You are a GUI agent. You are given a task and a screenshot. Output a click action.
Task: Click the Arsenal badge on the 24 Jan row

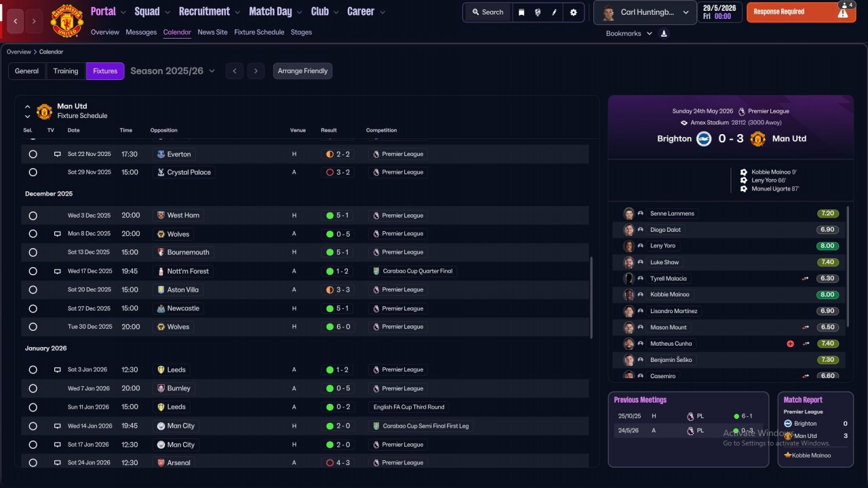click(x=161, y=463)
